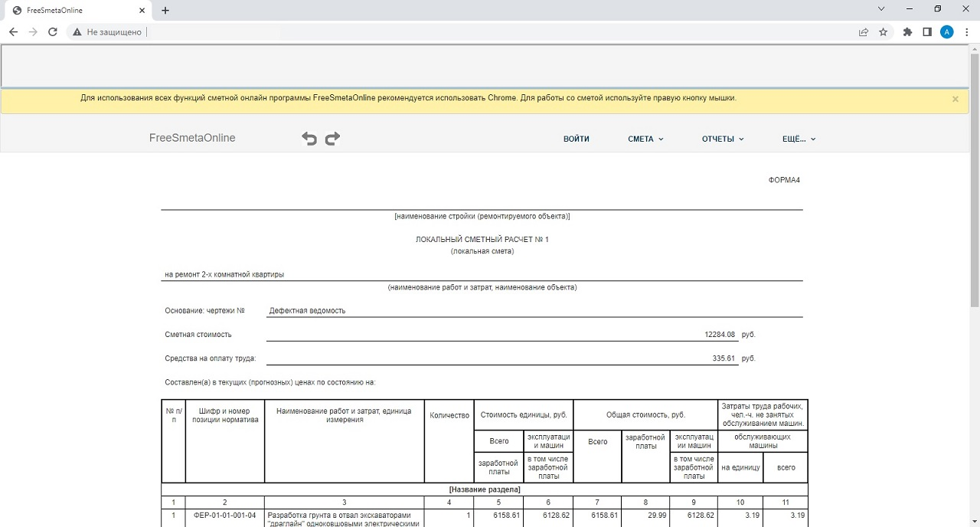Screen dimensions: 980x527
Task: Reload the page with browser refresh icon
Action: 53,32
